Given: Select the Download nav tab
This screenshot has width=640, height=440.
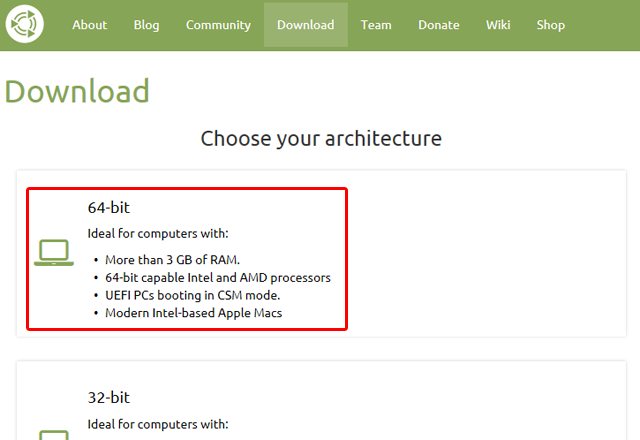Looking at the screenshot, I should pos(305,25).
